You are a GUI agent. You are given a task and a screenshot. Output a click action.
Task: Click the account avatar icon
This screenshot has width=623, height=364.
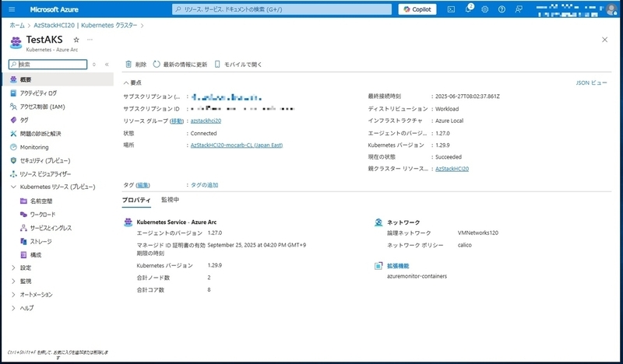(611, 9)
